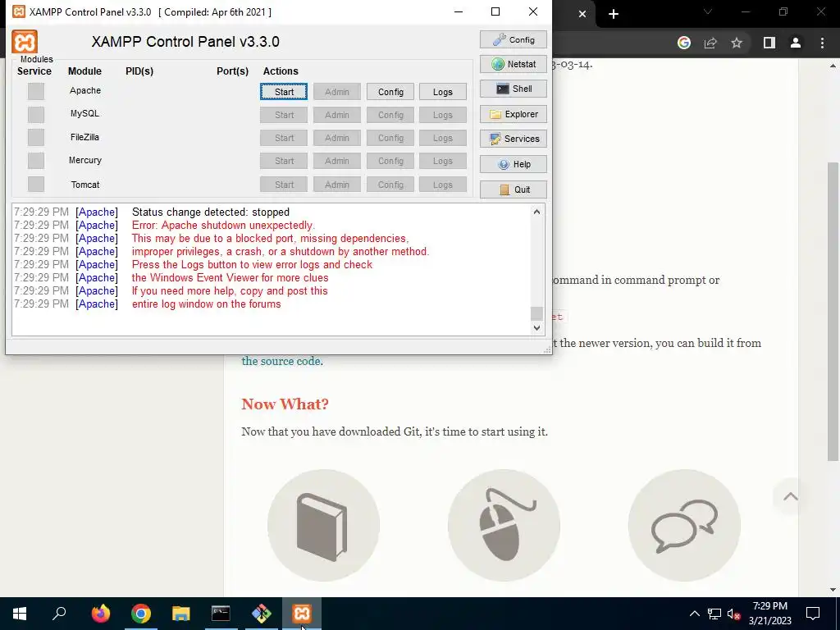The height and width of the screenshot is (630, 840).
Task: Click the share icon in the Chrome toolbar
Action: click(710, 43)
